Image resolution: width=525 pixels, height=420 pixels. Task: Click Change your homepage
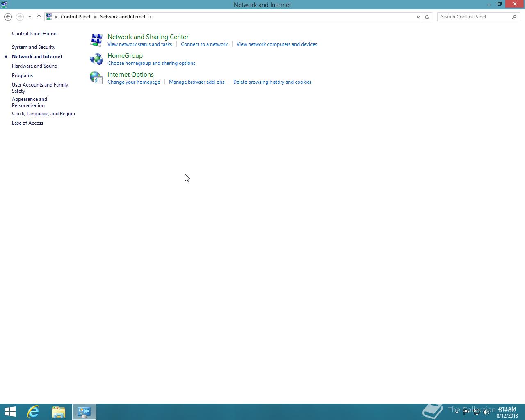coord(134,82)
